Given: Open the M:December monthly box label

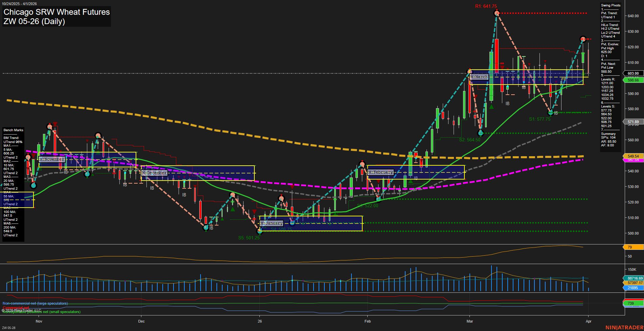Looking at the screenshot, I should tap(155, 172).
